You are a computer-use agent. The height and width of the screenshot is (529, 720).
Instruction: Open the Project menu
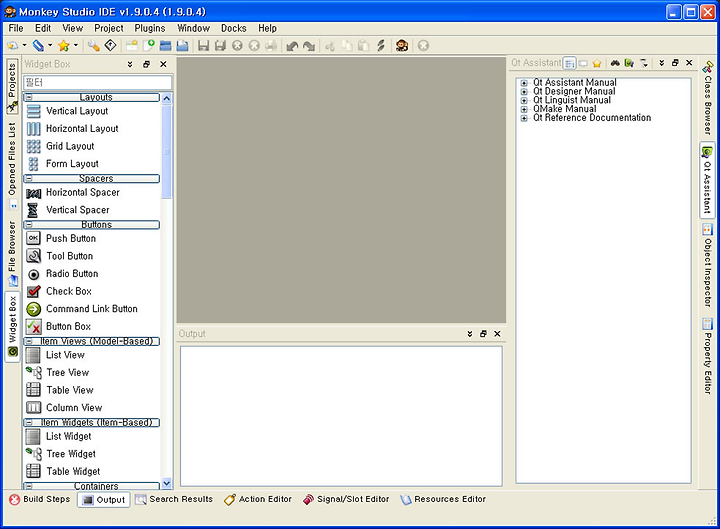click(109, 28)
